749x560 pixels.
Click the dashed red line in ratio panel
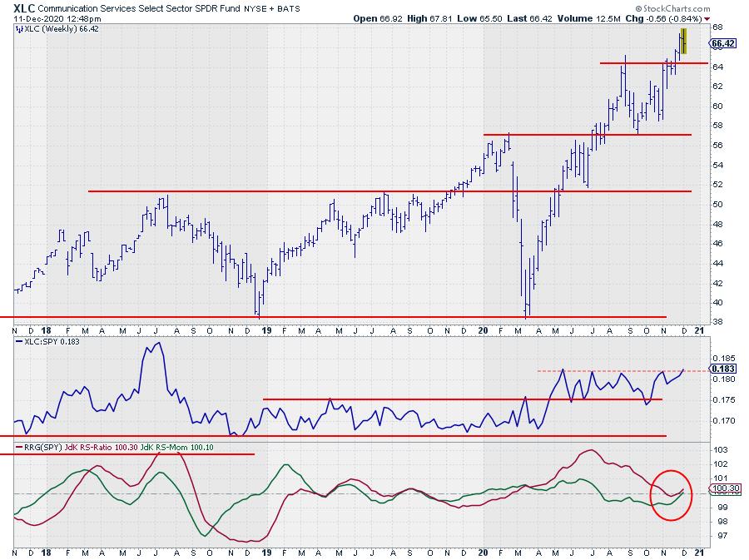click(x=616, y=370)
